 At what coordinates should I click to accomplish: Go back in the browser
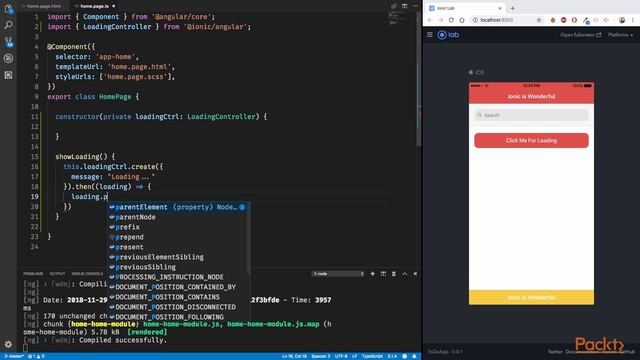[430, 20]
